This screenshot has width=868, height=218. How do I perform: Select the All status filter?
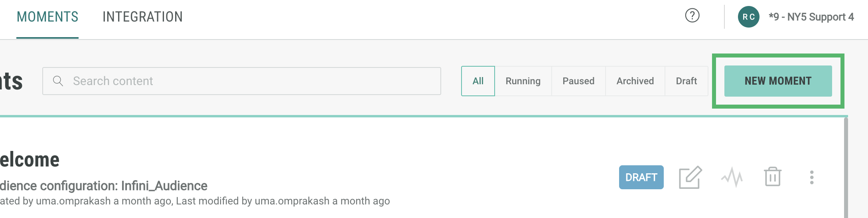(478, 81)
